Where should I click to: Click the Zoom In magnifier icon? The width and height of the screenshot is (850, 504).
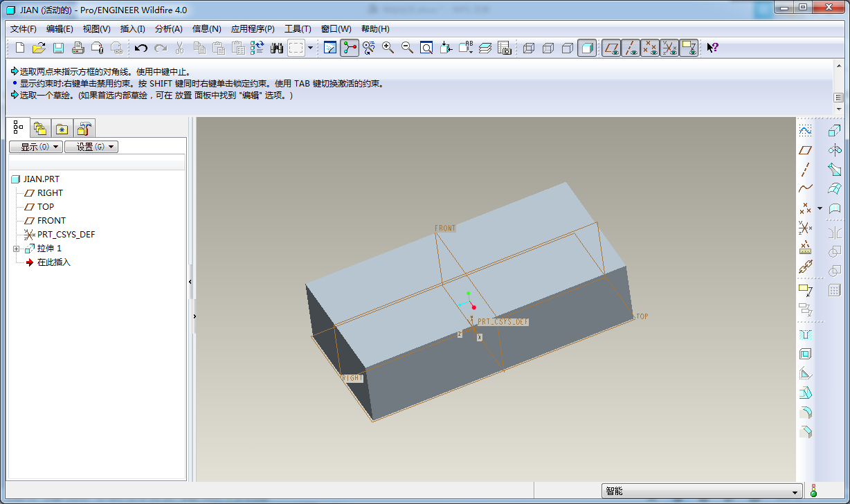[x=388, y=48]
